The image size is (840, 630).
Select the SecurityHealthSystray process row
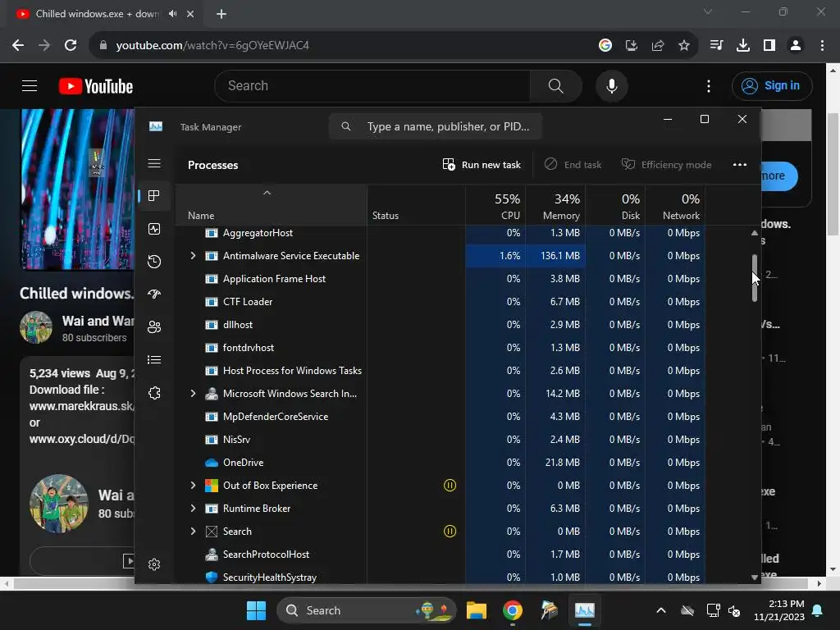[441, 577]
